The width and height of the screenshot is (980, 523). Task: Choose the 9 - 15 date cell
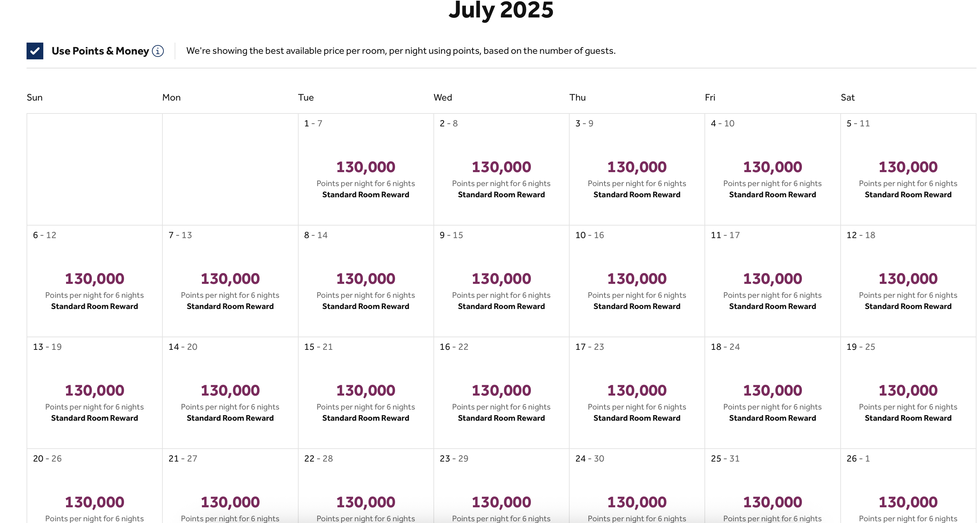point(502,281)
